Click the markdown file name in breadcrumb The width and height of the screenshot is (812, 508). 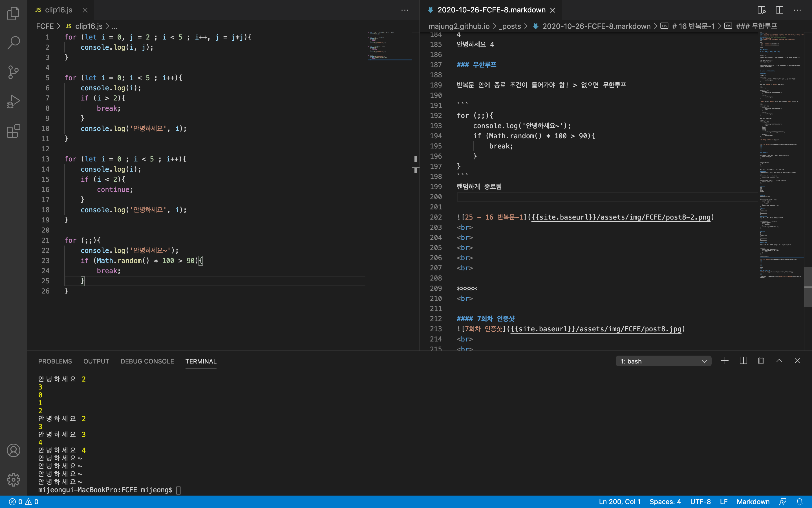click(596, 26)
